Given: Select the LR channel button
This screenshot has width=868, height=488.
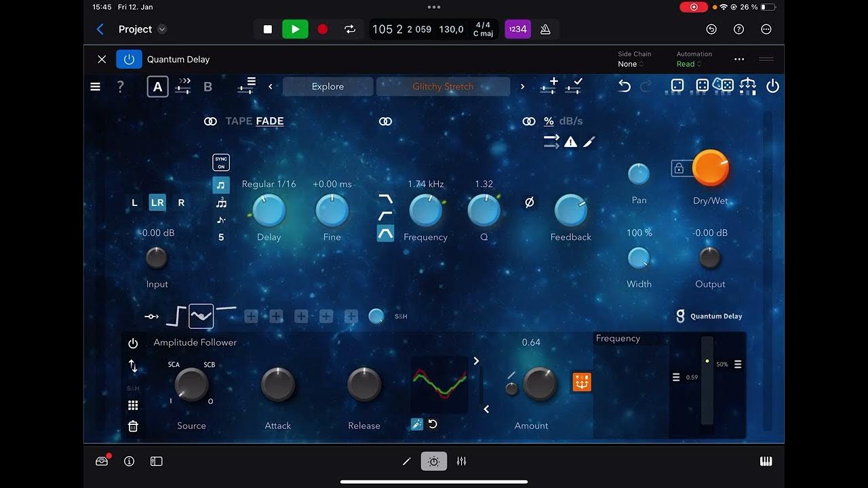Looking at the screenshot, I should click(x=157, y=202).
